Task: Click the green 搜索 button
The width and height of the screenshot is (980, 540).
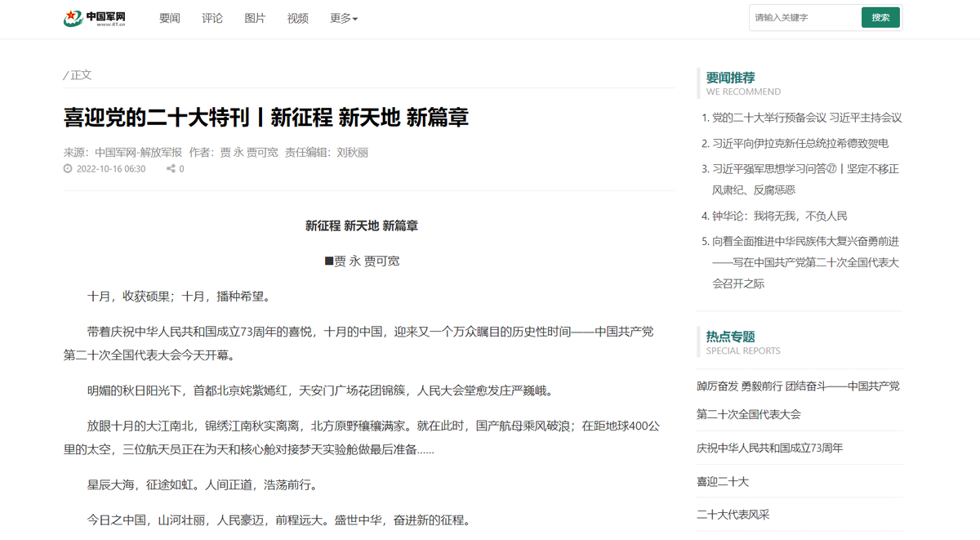Action: pos(880,17)
